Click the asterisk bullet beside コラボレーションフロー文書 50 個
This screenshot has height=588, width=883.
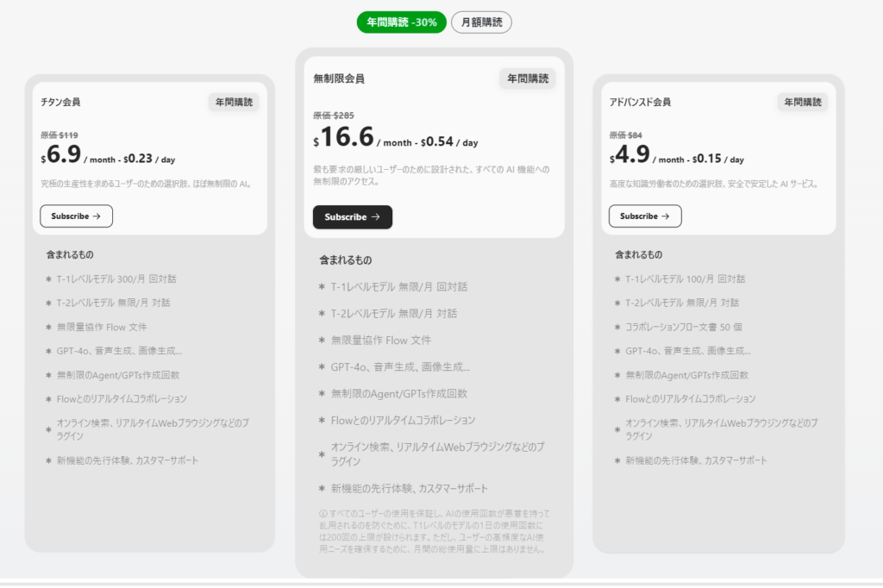tap(617, 328)
